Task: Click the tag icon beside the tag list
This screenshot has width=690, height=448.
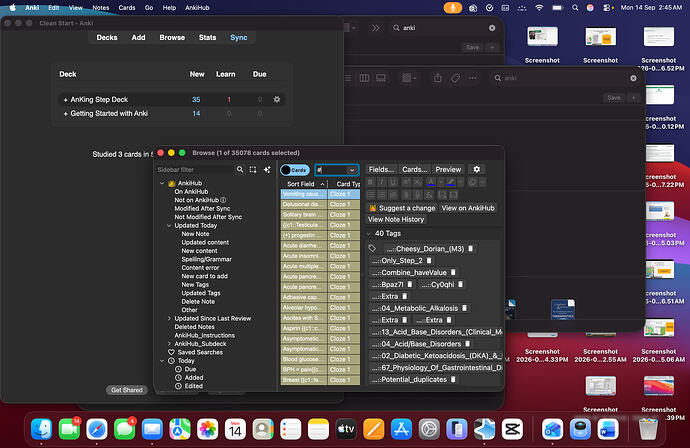Action: 372,249
